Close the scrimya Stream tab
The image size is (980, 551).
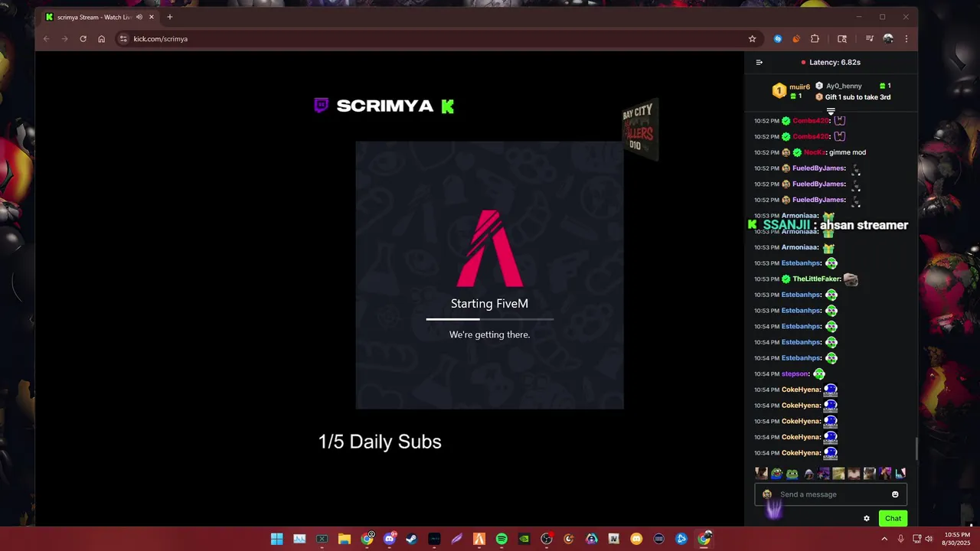(x=151, y=17)
